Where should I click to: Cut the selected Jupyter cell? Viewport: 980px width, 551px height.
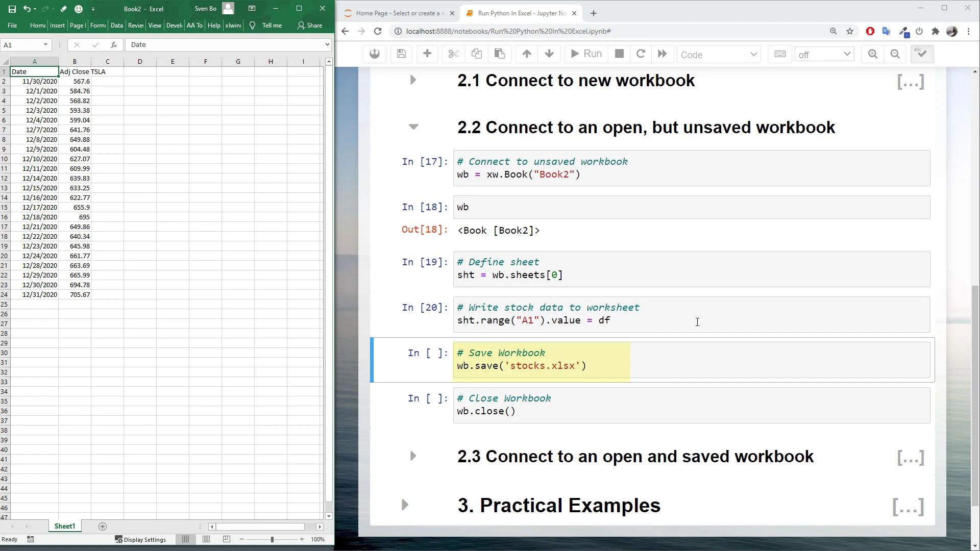pos(453,54)
